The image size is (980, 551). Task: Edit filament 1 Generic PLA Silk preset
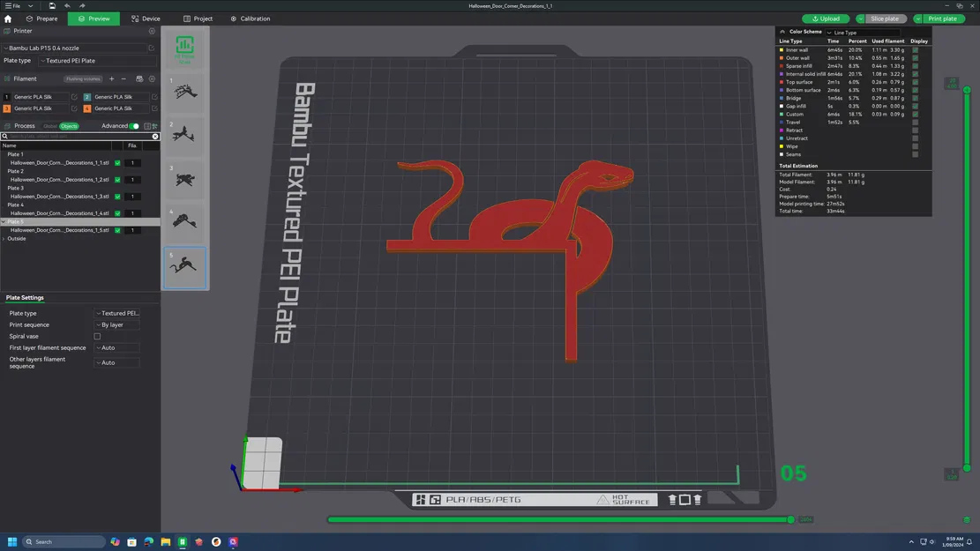74,97
